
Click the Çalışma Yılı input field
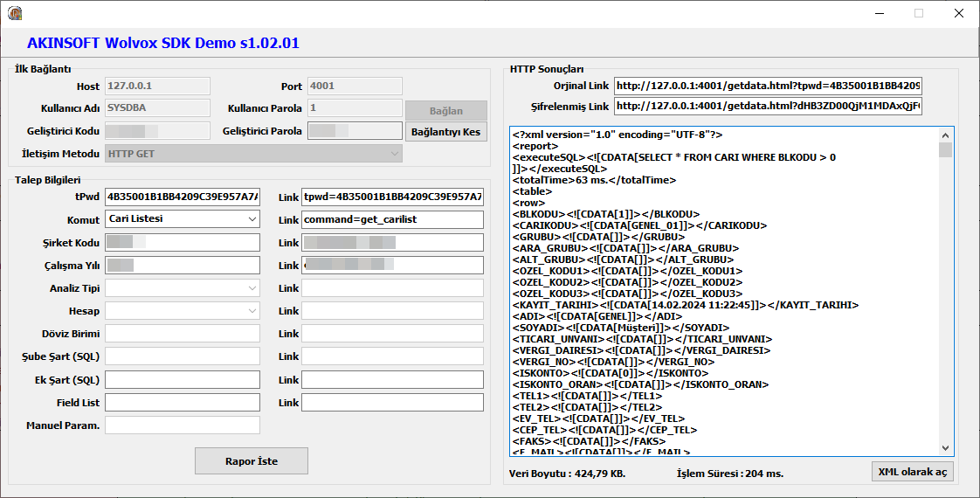tap(183, 265)
